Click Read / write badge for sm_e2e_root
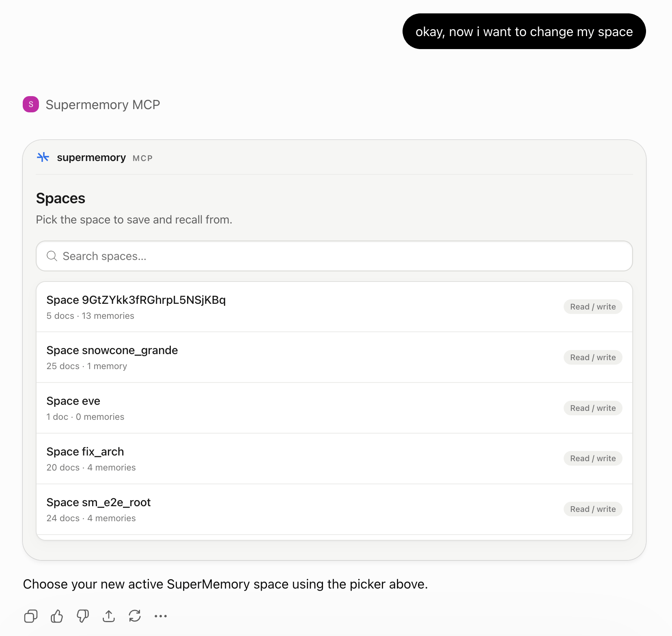672x636 pixels. (x=593, y=509)
